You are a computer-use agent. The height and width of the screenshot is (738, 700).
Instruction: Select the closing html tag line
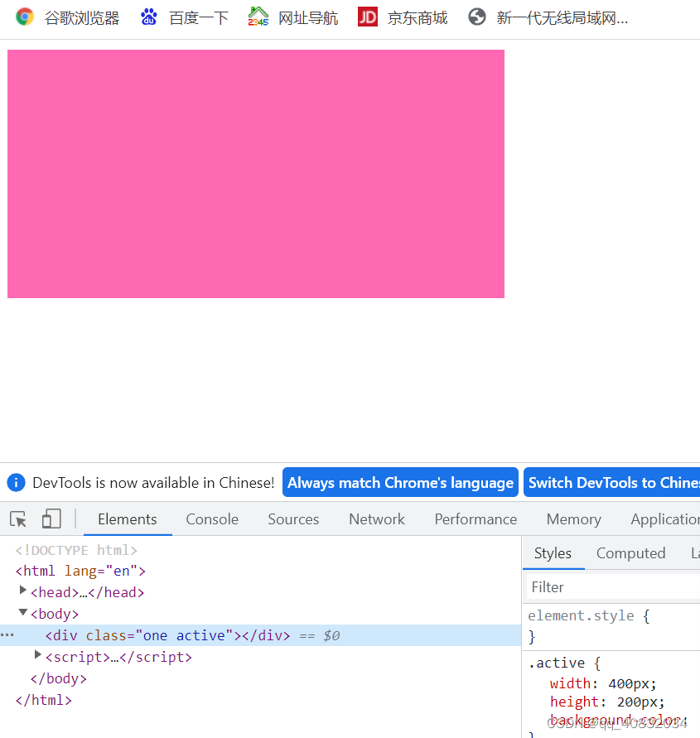pyautogui.click(x=44, y=700)
